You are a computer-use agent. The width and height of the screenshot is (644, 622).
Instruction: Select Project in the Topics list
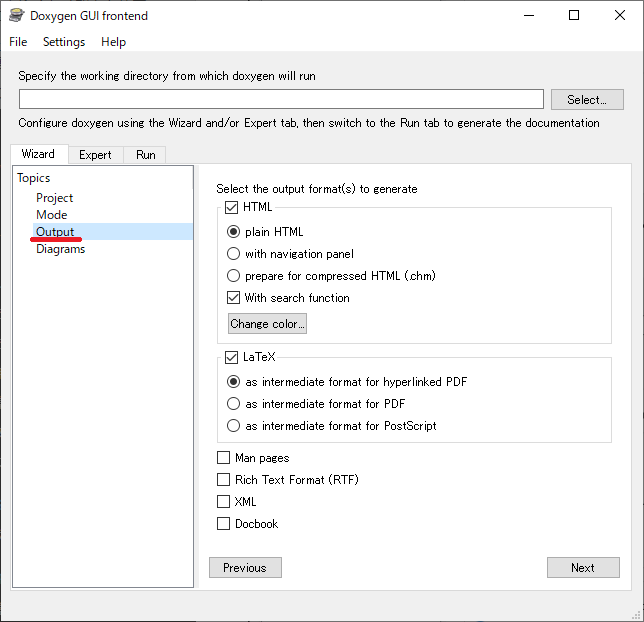[55, 198]
